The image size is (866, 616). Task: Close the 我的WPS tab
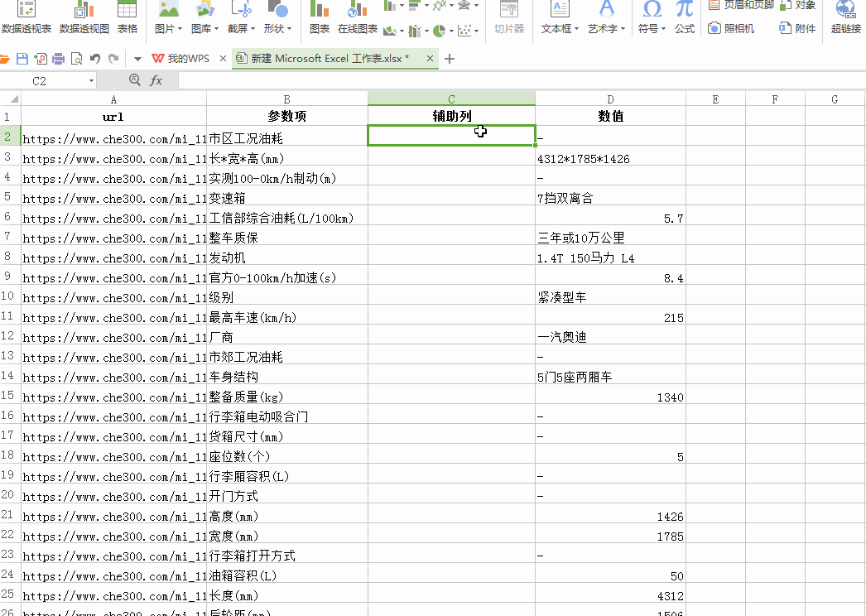pos(223,59)
